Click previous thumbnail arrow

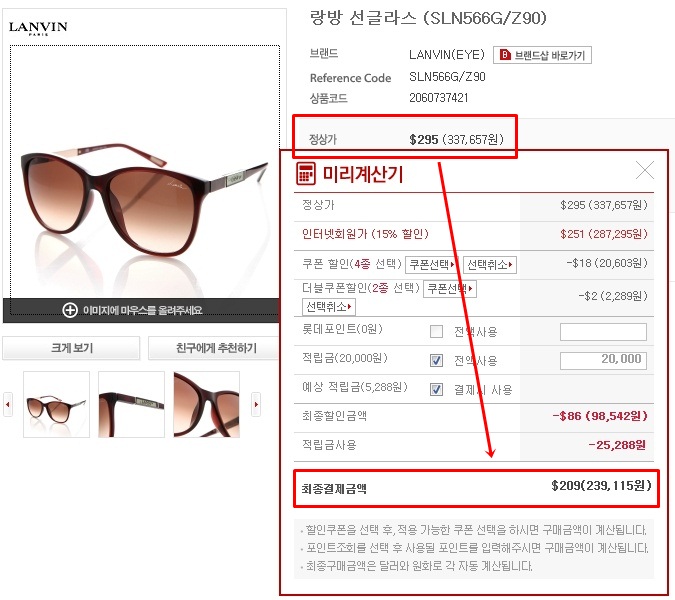8,404
